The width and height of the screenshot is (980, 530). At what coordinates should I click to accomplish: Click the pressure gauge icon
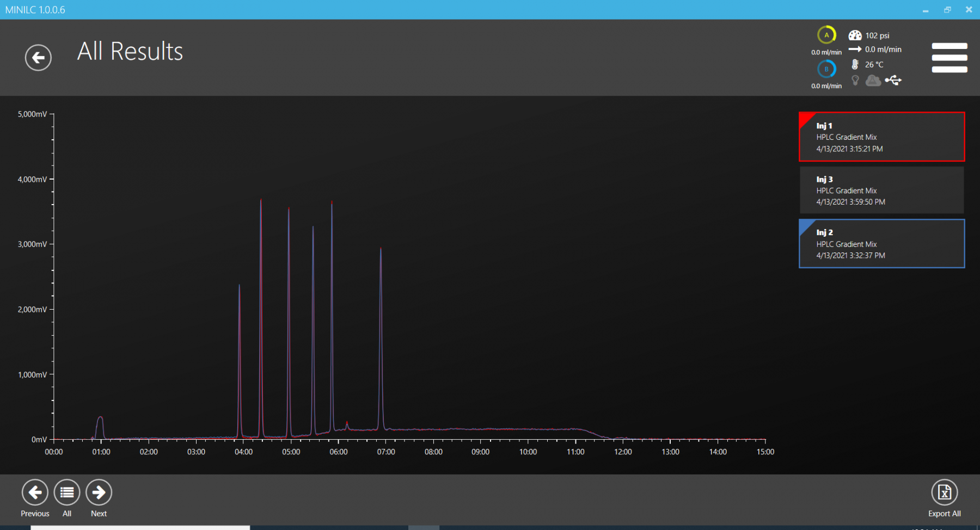(855, 35)
